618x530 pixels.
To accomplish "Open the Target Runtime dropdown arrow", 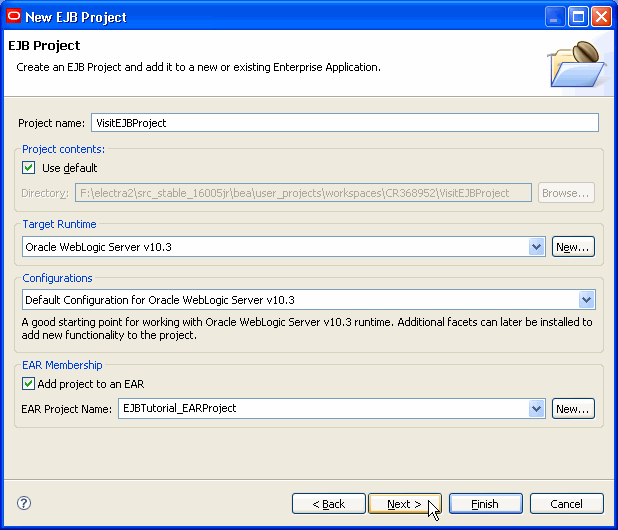I will [x=536, y=247].
